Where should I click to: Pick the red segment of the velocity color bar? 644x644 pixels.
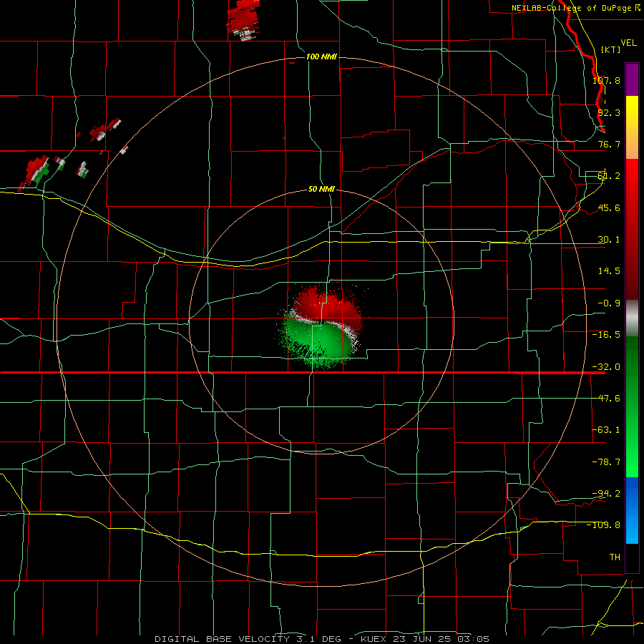[x=632, y=229]
